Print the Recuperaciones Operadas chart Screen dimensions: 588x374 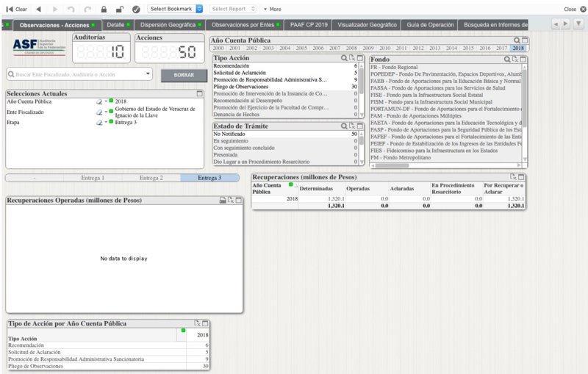tap(223, 200)
